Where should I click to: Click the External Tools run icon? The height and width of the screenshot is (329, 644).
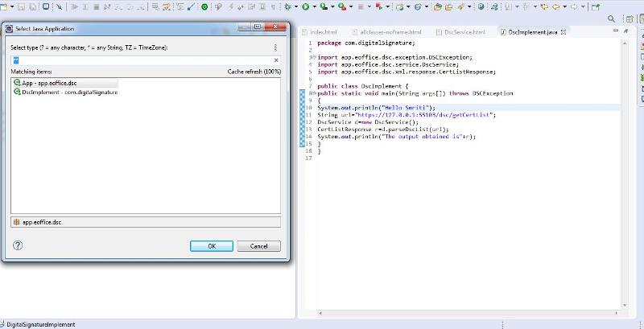(342, 6)
